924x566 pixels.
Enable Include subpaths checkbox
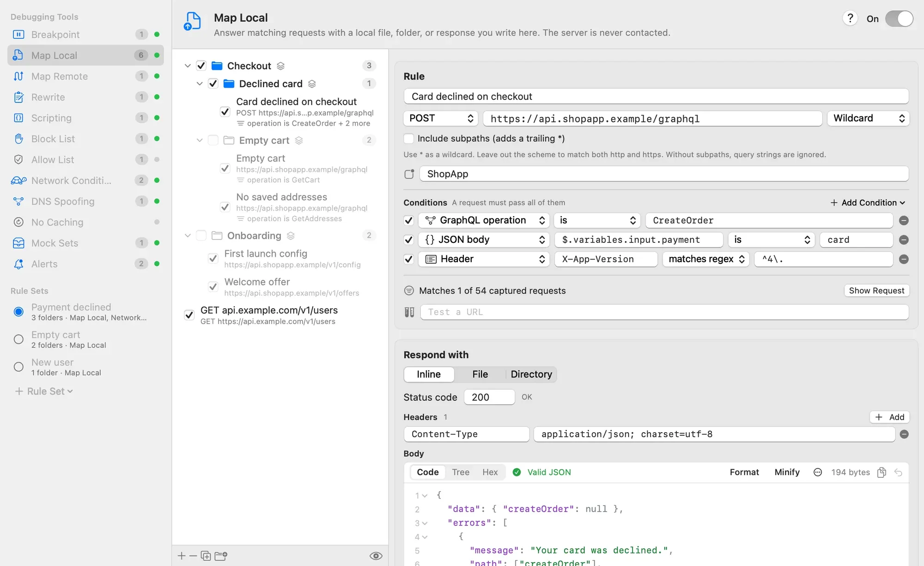[x=408, y=138]
